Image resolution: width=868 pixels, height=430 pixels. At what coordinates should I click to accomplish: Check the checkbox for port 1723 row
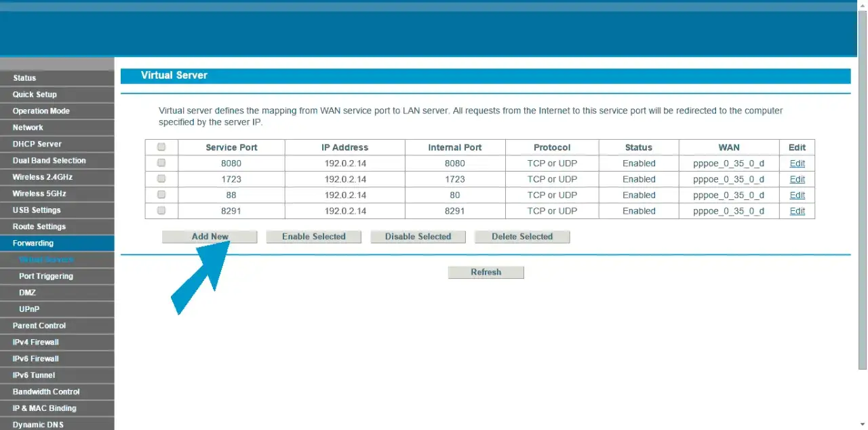click(x=161, y=178)
